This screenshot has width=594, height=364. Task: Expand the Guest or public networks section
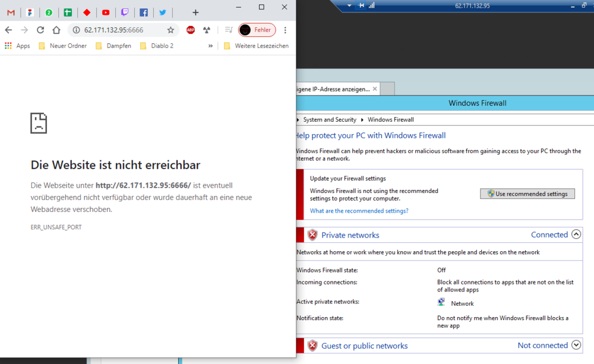click(x=576, y=345)
